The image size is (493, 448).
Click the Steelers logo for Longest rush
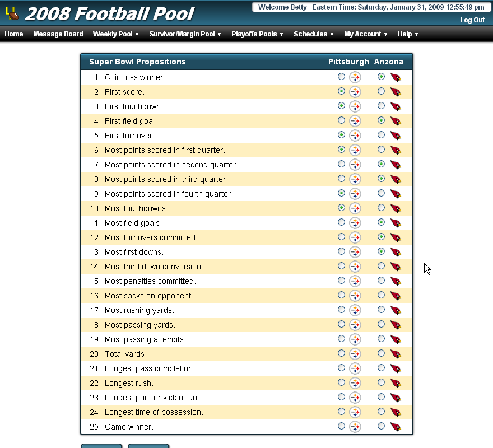point(355,383)
